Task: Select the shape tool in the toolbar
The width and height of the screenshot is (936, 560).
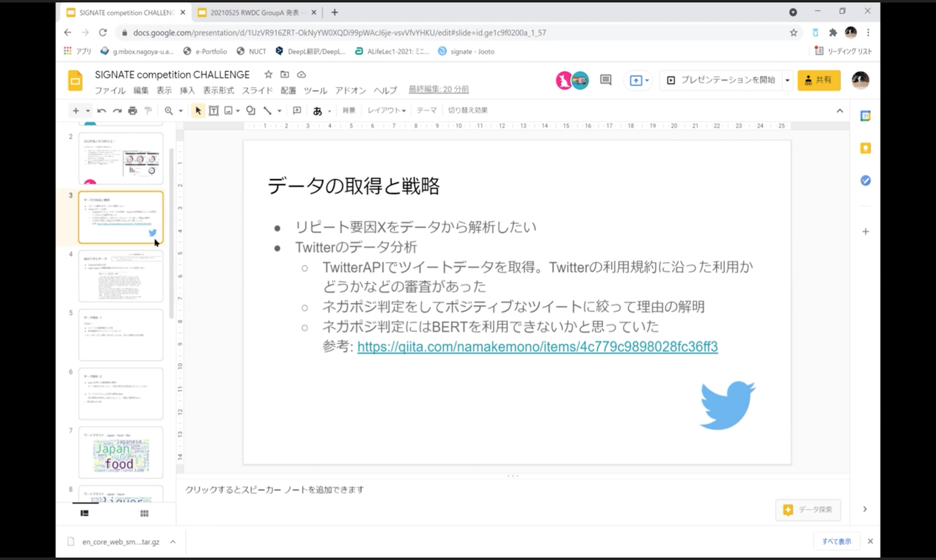Action: [251, 111]
